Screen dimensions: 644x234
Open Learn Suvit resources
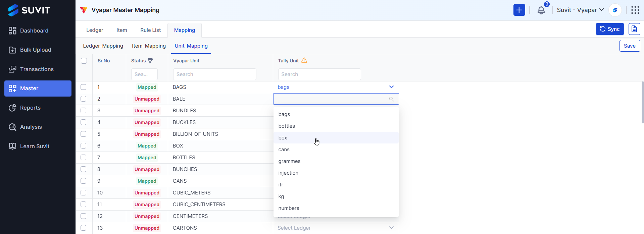coord(29,146)
